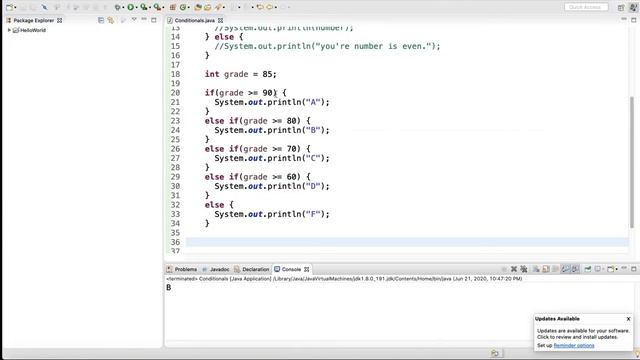Image resolution: width=640 pixels, height=360 pixels.
Task: Open the Run launch dropdown arrow
Action: click(x=136, y=7)
